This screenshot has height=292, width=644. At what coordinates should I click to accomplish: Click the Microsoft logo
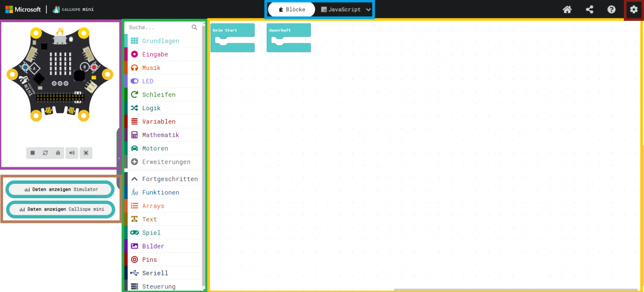pos(23,9)
